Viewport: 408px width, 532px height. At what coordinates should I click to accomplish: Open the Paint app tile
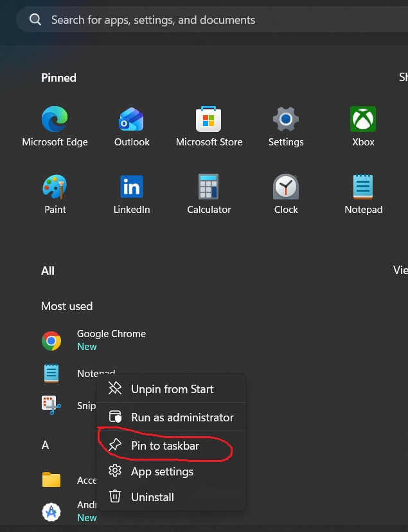(x=55, y=194)
